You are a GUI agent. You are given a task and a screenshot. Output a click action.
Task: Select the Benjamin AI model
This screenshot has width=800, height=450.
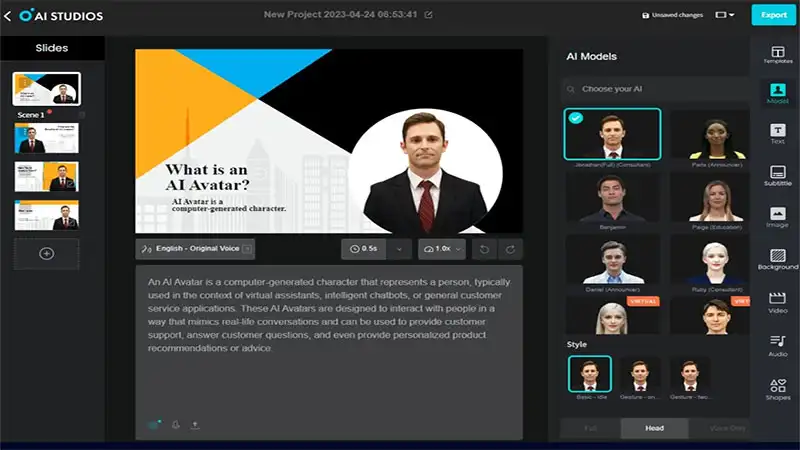coord(612,197)
